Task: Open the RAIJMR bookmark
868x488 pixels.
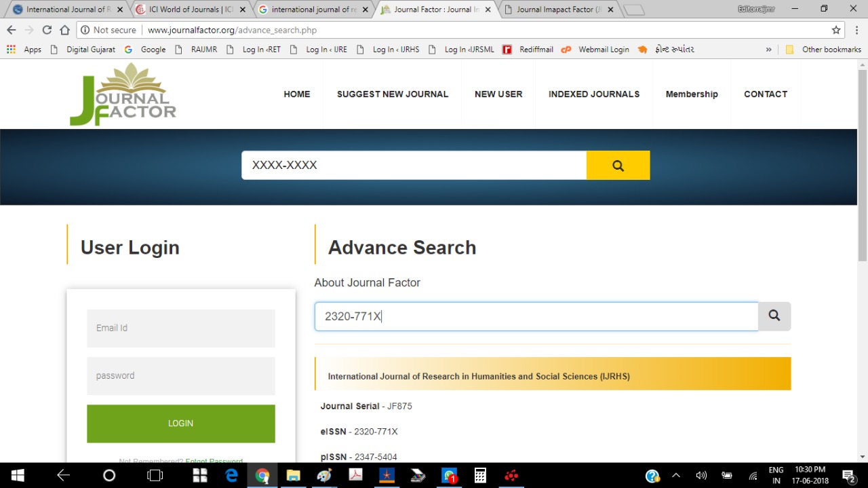Action: [196, 50]
